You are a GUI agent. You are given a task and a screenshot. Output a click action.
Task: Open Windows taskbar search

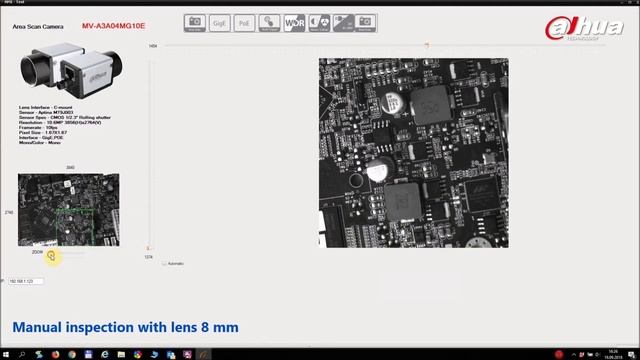click(x=22, y=355)
